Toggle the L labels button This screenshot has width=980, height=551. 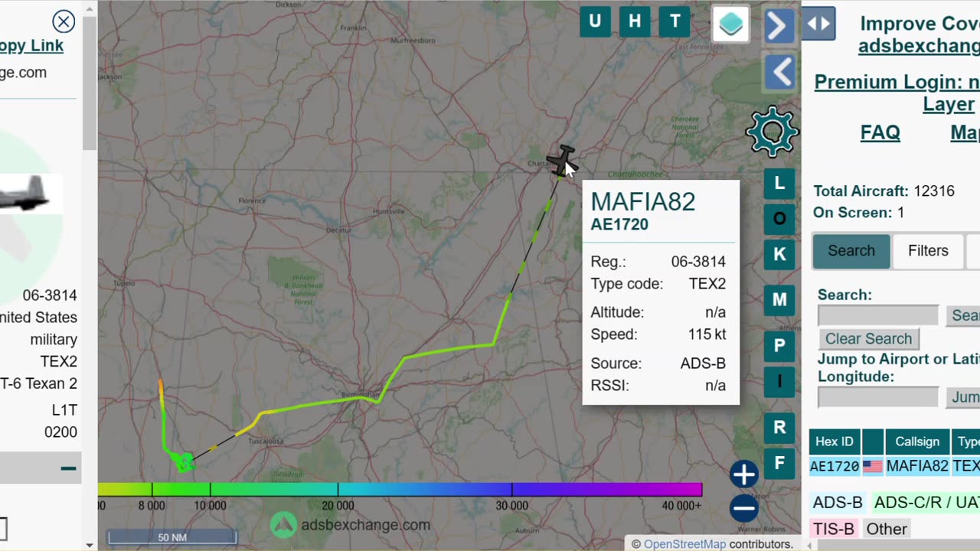tap(779, 183)
